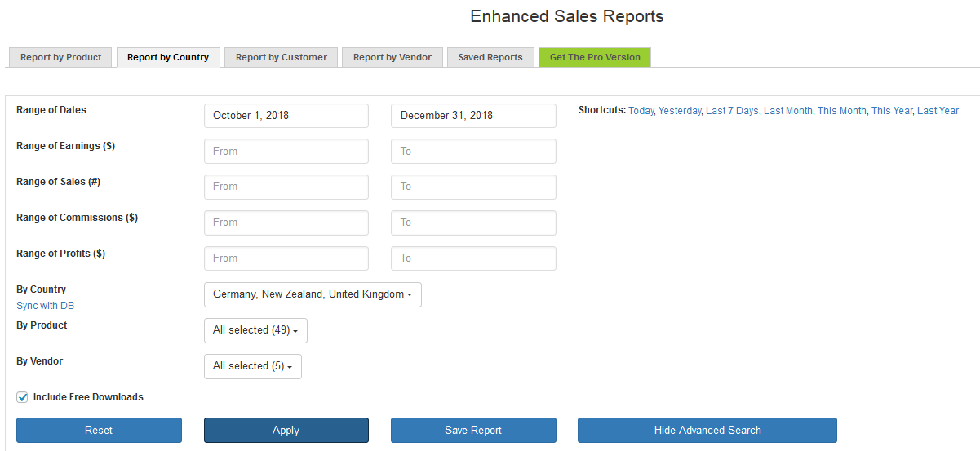
Task: Toggle the Include Free Downloads checkbox
Action: pyautogui.click(x=22, y=398)
